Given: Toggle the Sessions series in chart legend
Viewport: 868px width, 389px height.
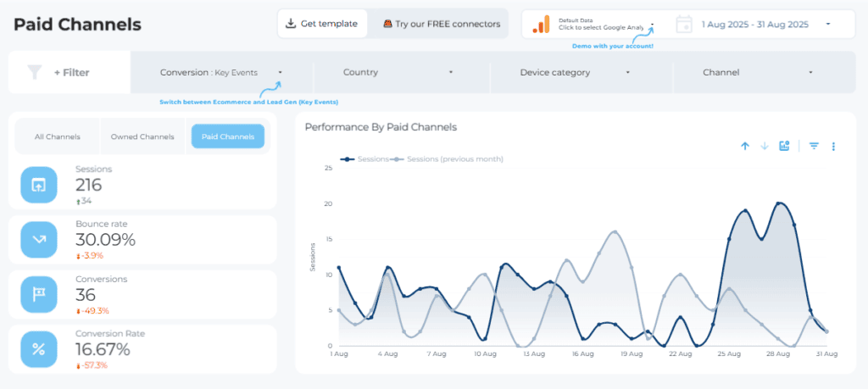Looking at the screenshot, I should click(364, 158).
